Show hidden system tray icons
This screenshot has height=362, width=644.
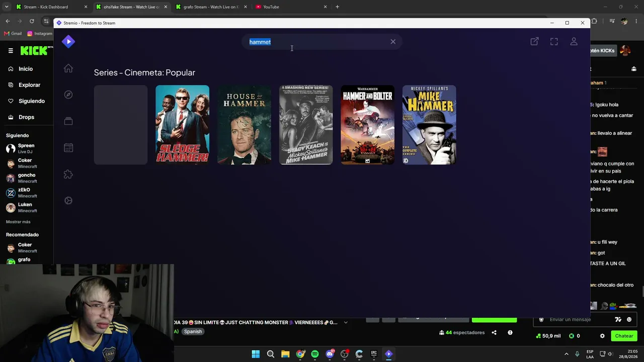click(x=567, y=354)
